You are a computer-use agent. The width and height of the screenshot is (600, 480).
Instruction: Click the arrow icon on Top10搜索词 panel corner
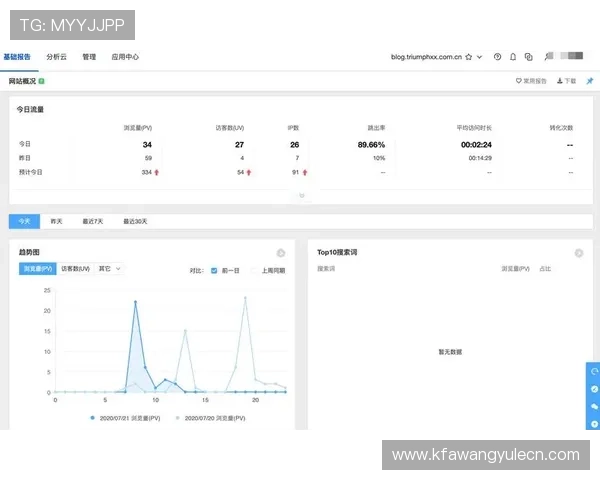(579, 253)
